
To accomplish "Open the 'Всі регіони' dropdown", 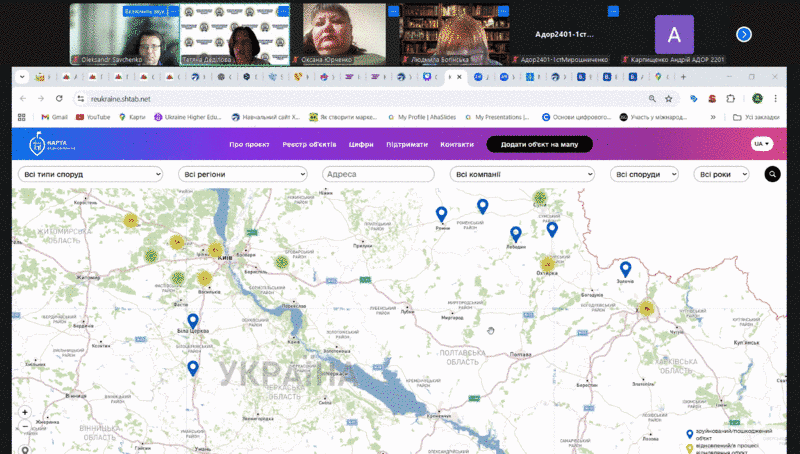I will 243,174.
